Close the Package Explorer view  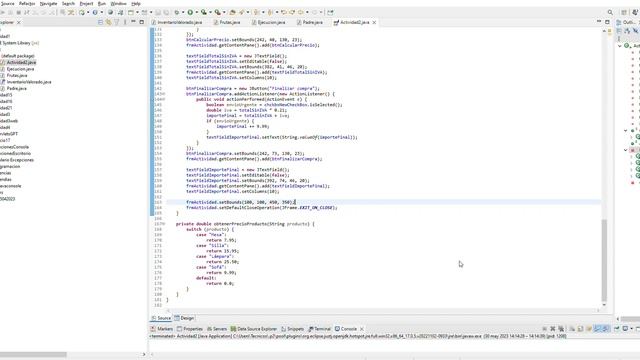click(19, 22)
